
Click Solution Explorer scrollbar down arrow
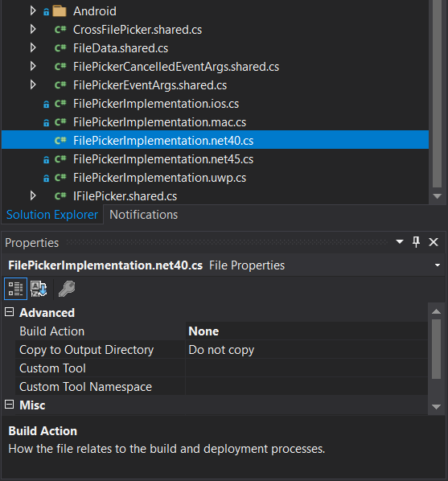pos(437,195)
